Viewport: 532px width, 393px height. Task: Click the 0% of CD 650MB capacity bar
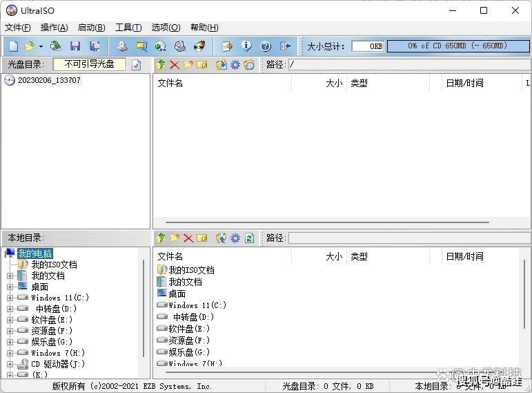coord(457,46)
